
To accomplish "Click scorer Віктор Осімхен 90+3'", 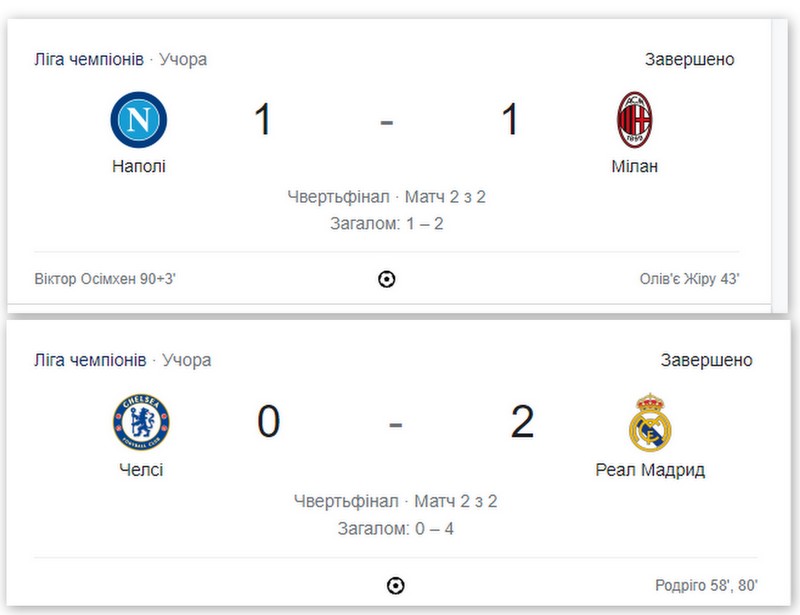I will tap(105, 279).
